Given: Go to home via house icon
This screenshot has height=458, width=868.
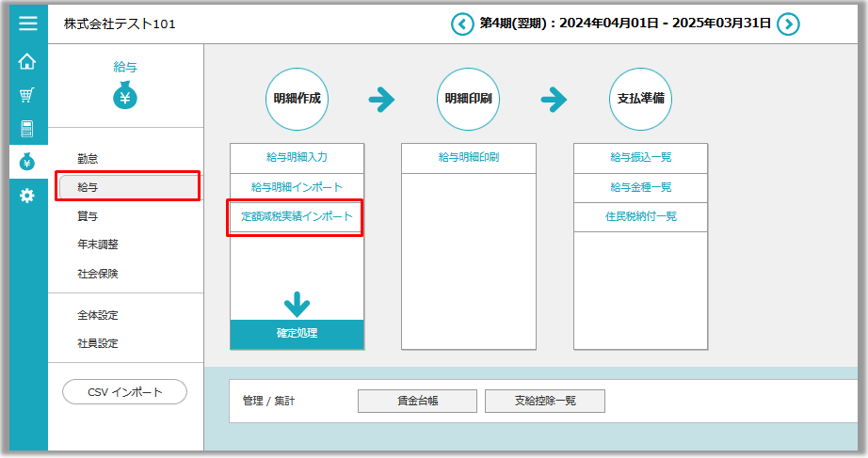Looking at the screenshot, I should coord(28,62).
